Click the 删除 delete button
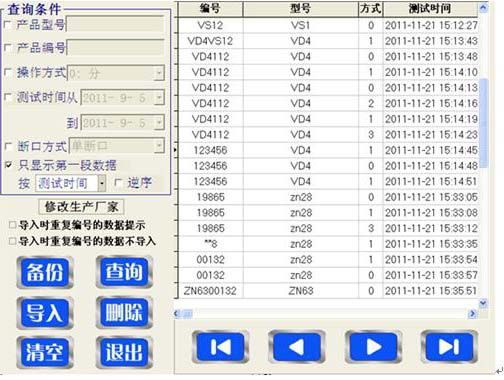This screenshot has height=380, width=504. point(124,313)
